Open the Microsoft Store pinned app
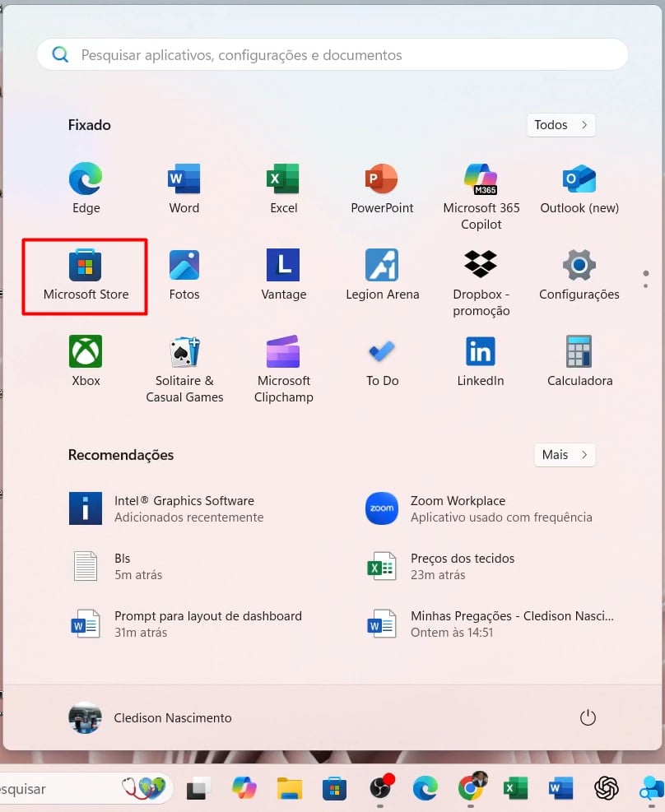665x812 pixels. tap(86, 275)
